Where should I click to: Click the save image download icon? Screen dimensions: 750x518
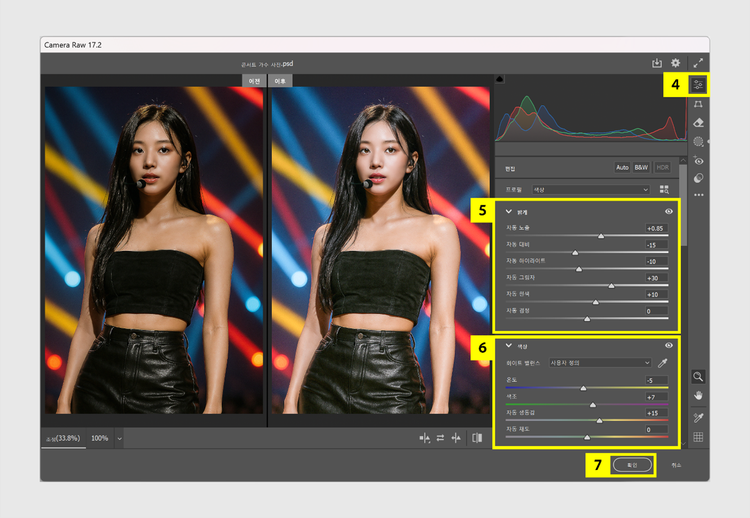[x=657, y=63]
